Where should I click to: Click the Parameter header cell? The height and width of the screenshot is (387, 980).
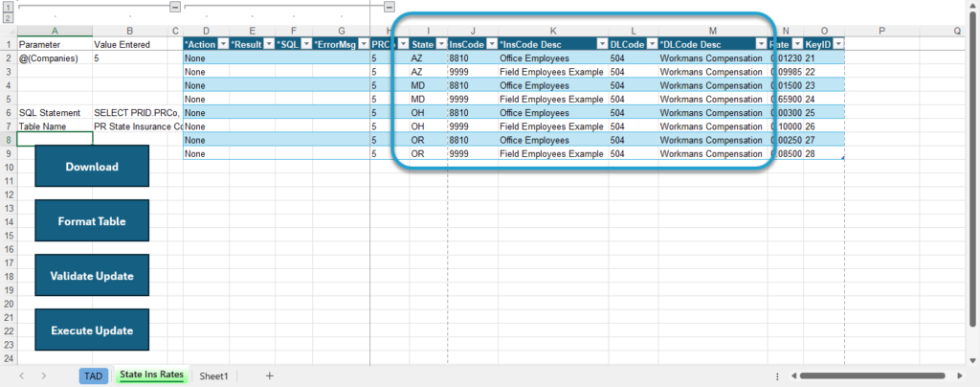pyautogui.click(x=55, y=44)
